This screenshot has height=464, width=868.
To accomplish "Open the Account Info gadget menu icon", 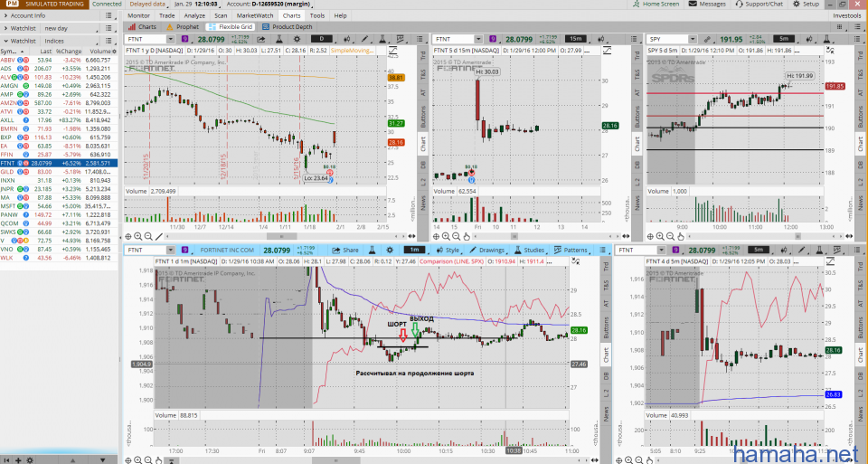I will click(x=108, y=15).
